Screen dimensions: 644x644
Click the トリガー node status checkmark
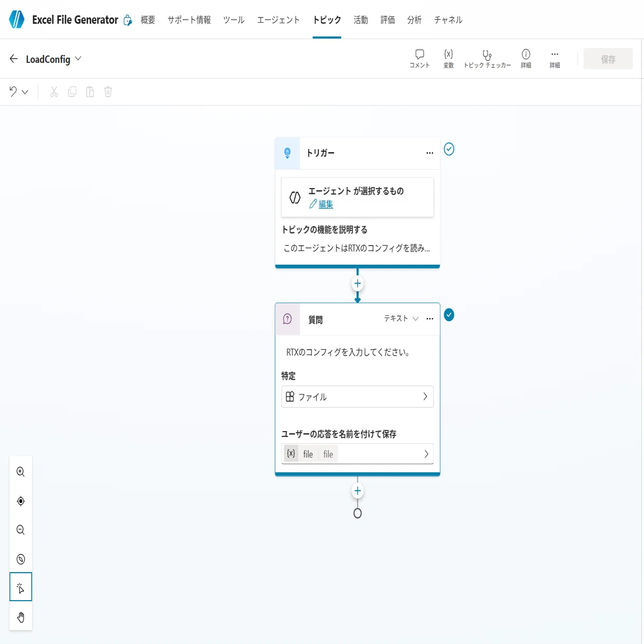click(449, 149)
